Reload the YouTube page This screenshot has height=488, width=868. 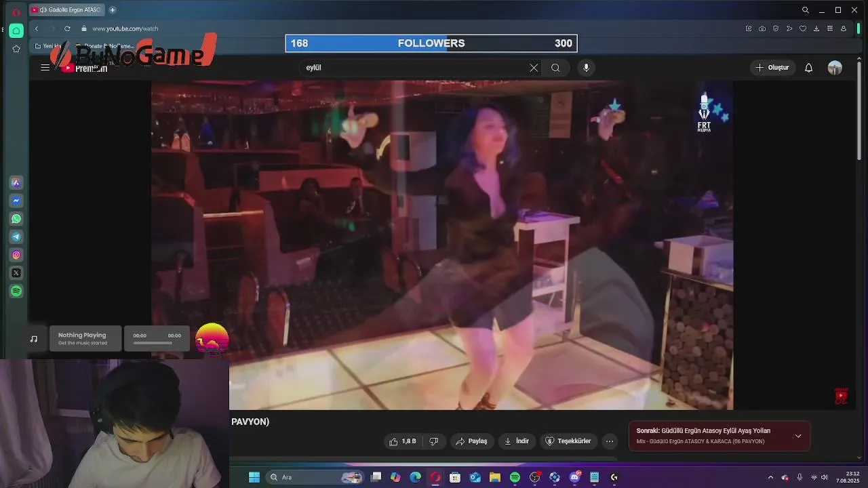(x=67, y=28)
